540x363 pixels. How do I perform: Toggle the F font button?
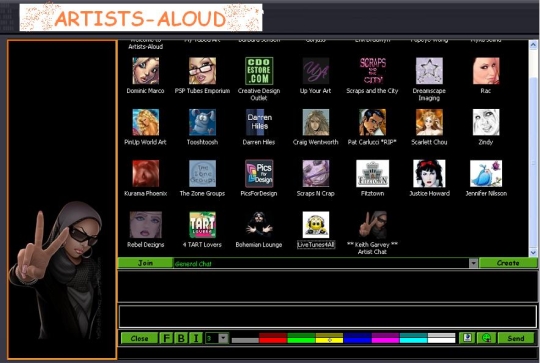(x=166, y=338)
